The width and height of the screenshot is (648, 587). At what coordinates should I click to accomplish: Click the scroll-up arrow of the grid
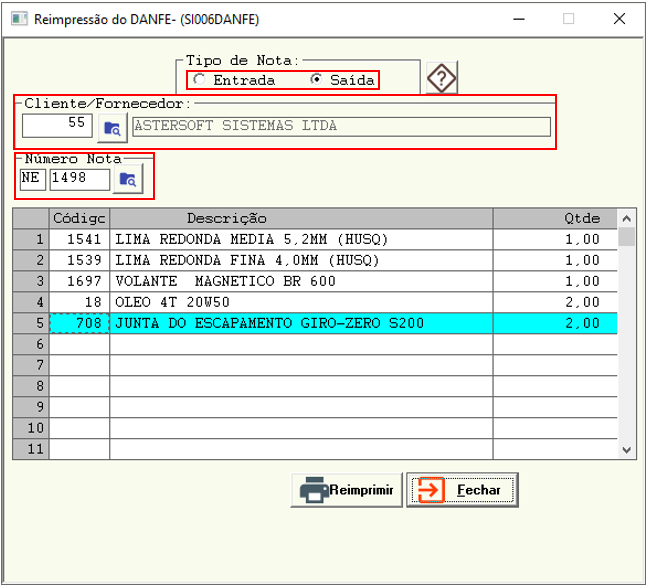(x=627, y=218)
